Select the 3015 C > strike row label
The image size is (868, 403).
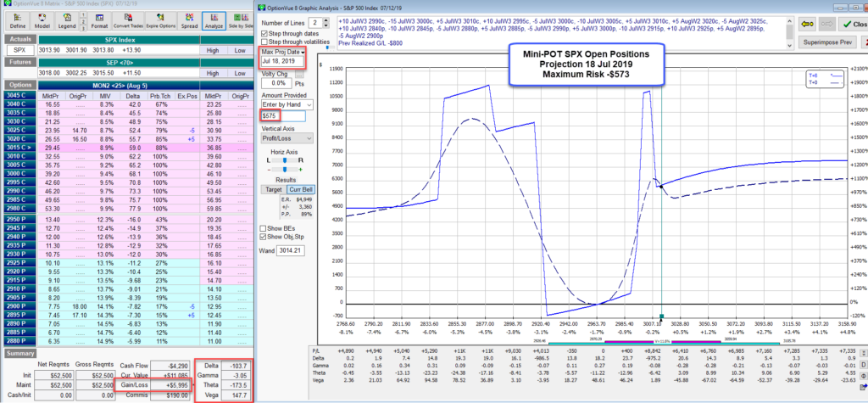pyautogui.click(x=21, y=149)
